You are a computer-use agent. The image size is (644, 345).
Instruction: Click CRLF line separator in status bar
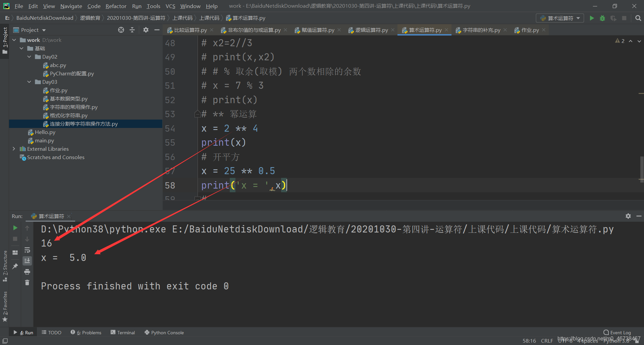coord(547,341)
